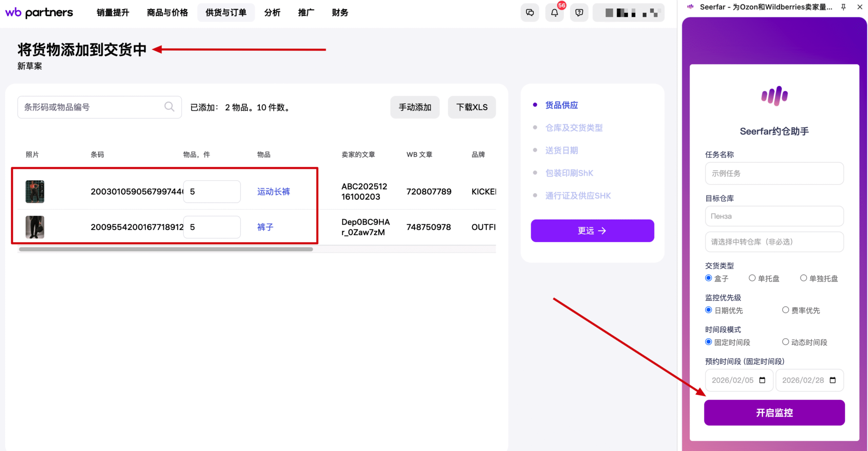868x451 pixels.
Task: Open the 商品与价格 menu
Action: tap(167, 13)
